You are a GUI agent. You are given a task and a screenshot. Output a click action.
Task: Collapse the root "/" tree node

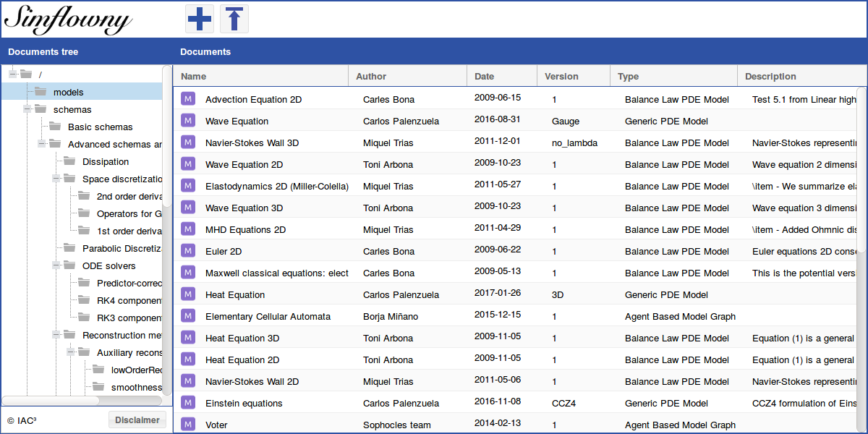click(12, 74)
